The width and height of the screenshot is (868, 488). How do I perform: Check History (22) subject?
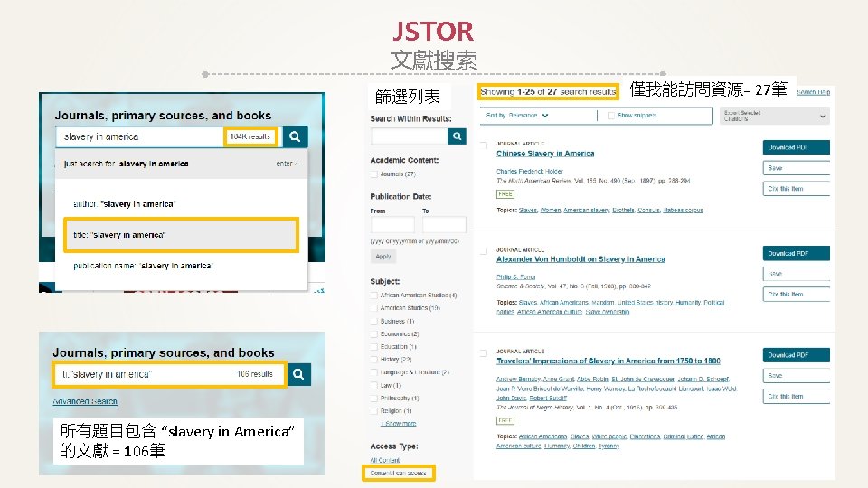374,360
